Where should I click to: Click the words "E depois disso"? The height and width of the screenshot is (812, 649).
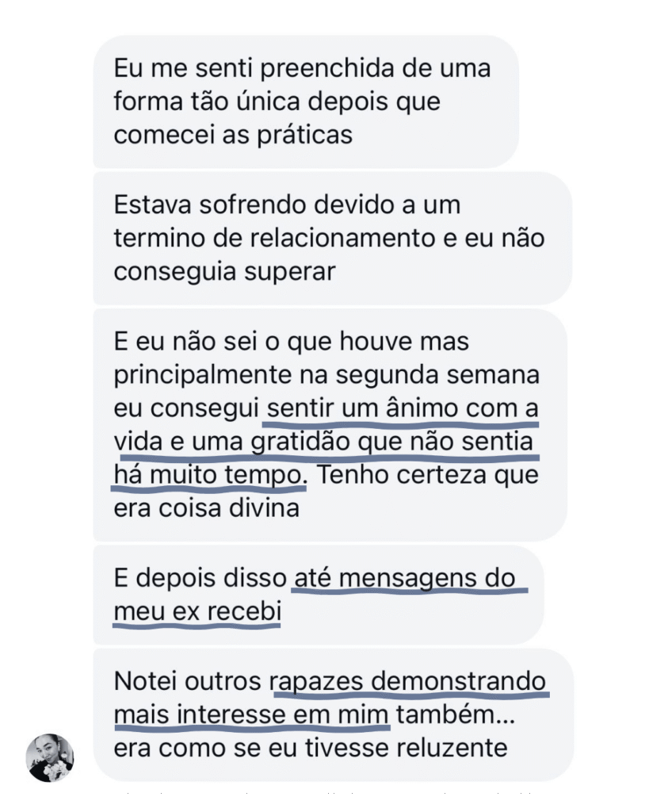coord(200,578)
